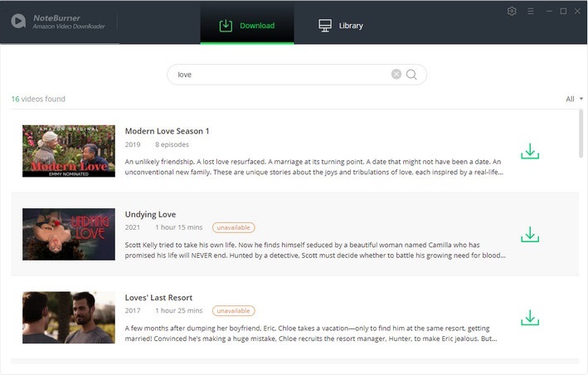Click the magnifying glass search icon

tap(411, 75)
